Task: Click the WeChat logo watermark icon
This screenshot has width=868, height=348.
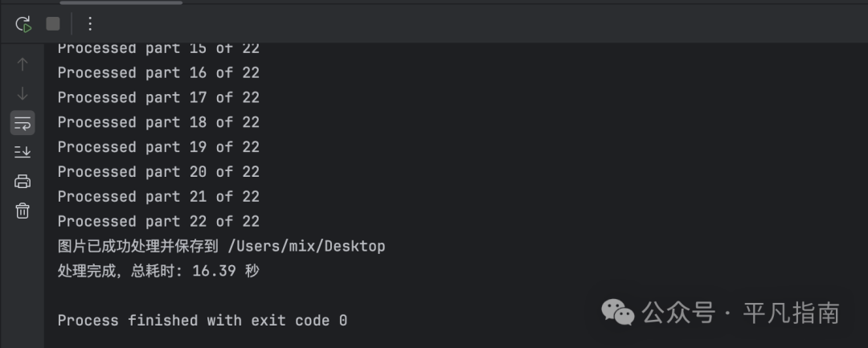Action: click(618, 313)
